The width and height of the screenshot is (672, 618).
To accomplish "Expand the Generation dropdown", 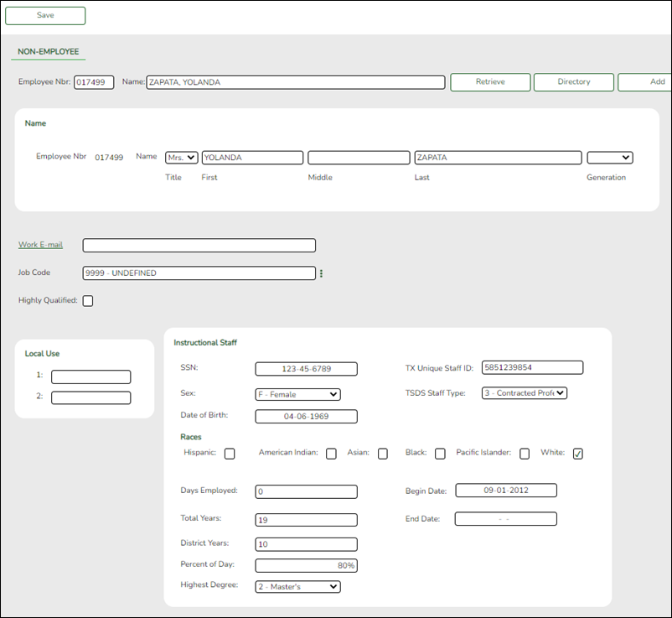I will pyautogui.click(x=609, y=158).
